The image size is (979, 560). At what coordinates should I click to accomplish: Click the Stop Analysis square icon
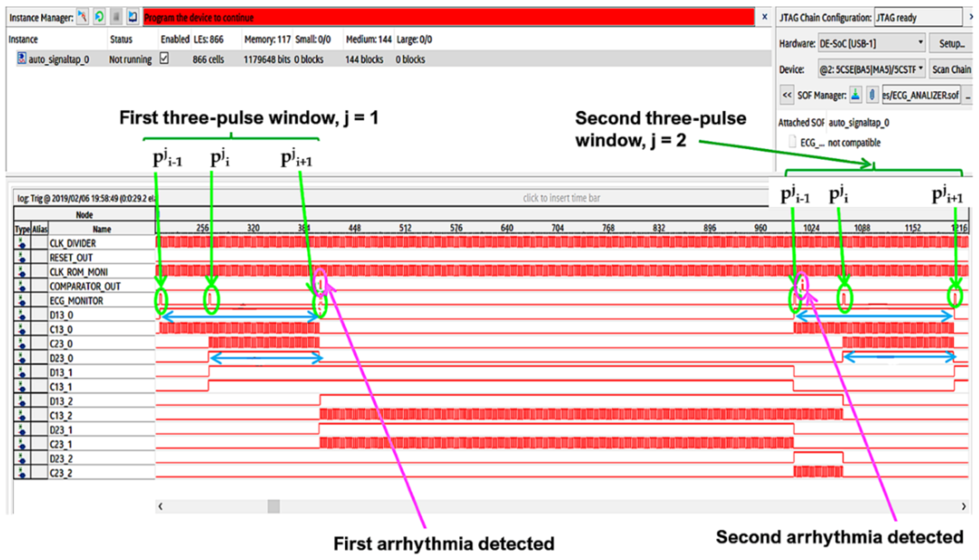116,17
